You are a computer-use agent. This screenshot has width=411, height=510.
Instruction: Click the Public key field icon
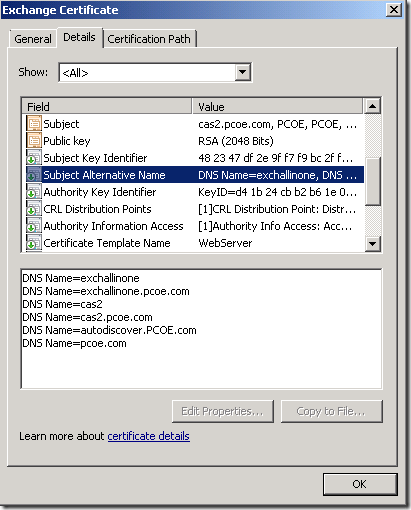click(x=34, y=141)
